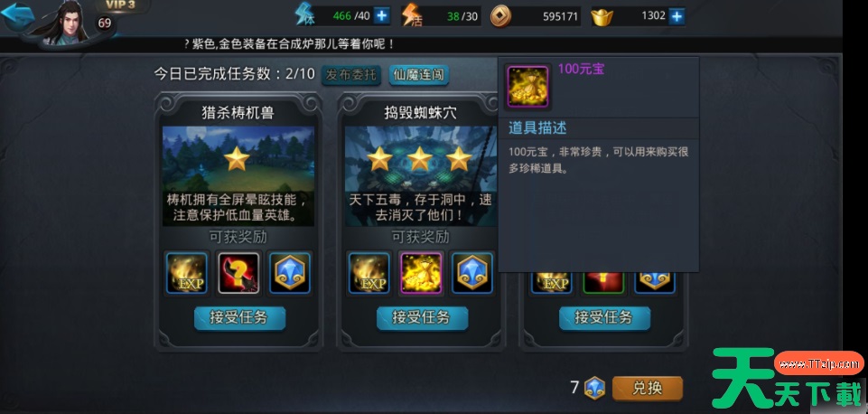Click the 兑换 exchange button
This screenshot has width=868, height=414.
(647, 389)
